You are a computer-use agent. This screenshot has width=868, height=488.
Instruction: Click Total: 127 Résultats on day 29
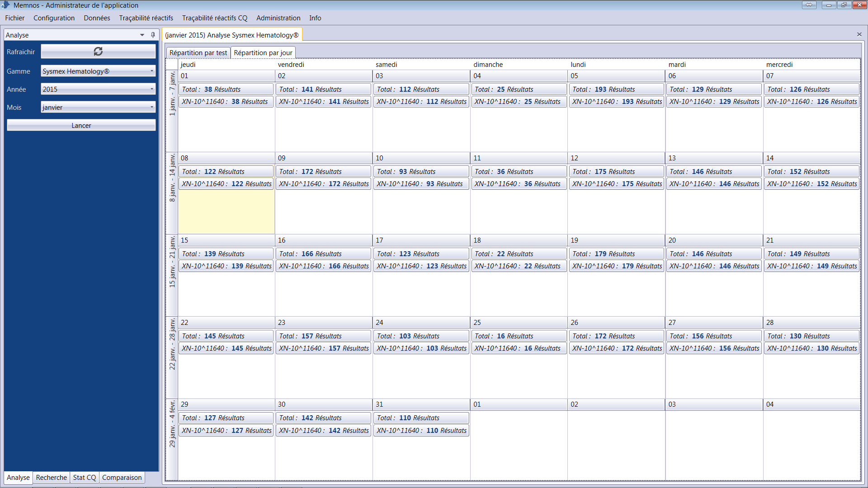(x=226, y=418)
